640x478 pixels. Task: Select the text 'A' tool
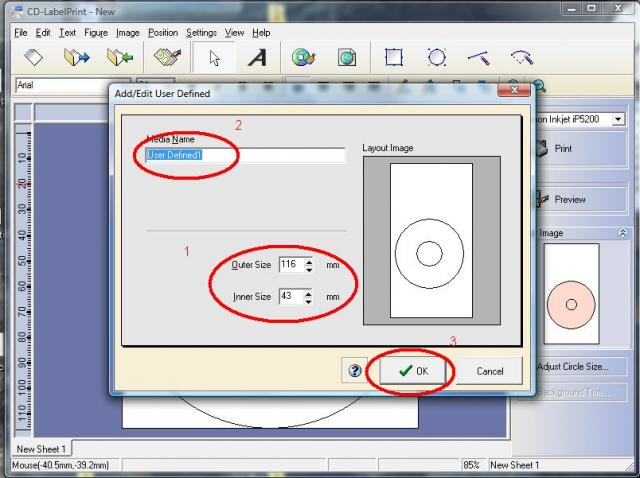click(257, 58)
